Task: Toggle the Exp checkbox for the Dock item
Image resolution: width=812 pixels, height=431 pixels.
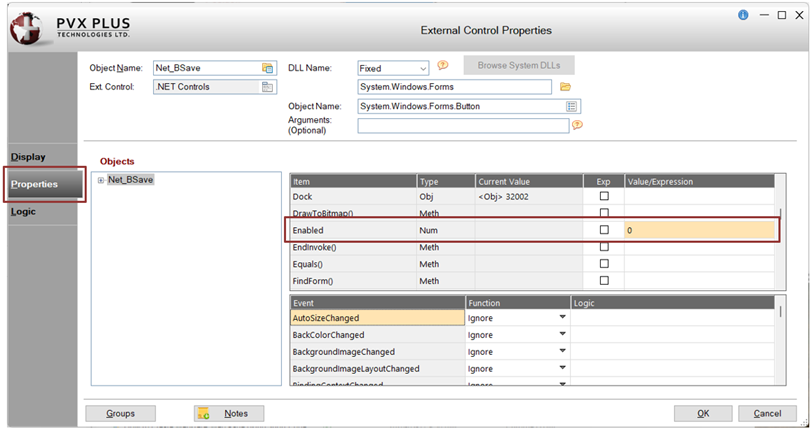Action: (604, 196)
